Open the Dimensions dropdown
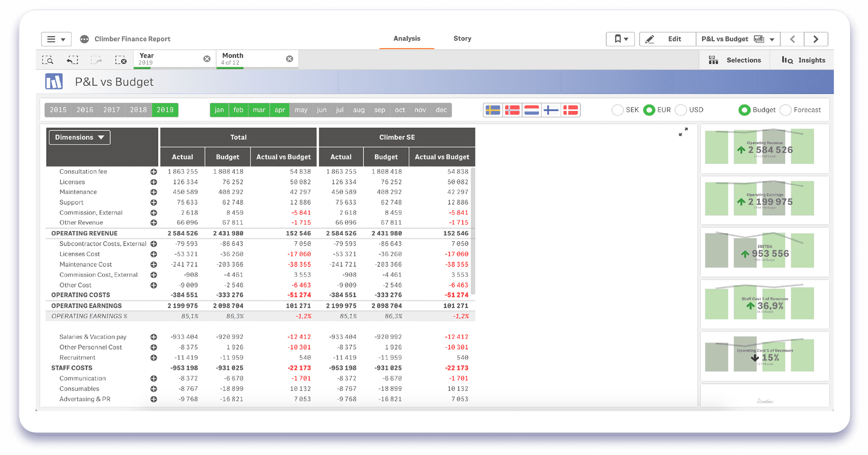The width and height of the screenshot is (868, 455). (79, 137)
